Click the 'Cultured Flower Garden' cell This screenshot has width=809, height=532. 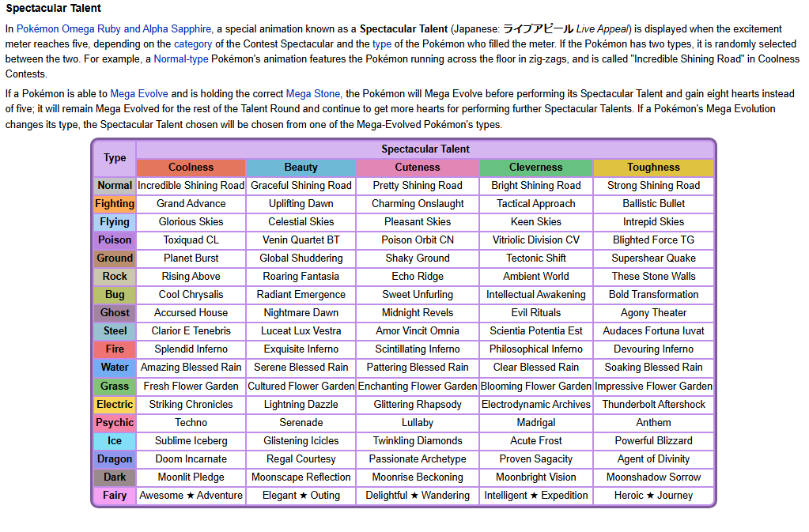pos(301,386)
